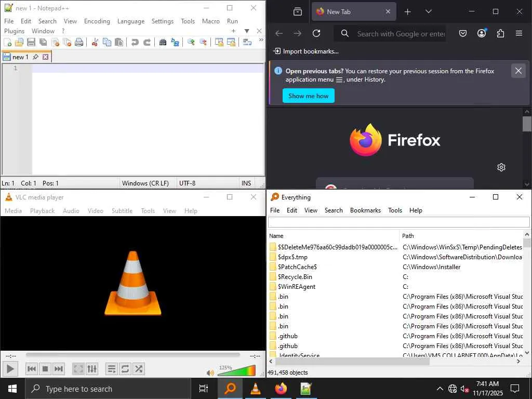Image resolution: width=532 pixels, height=399 pixels.
Task: Create a new file in Notepad++ toolbar
Action: (7, 42)
